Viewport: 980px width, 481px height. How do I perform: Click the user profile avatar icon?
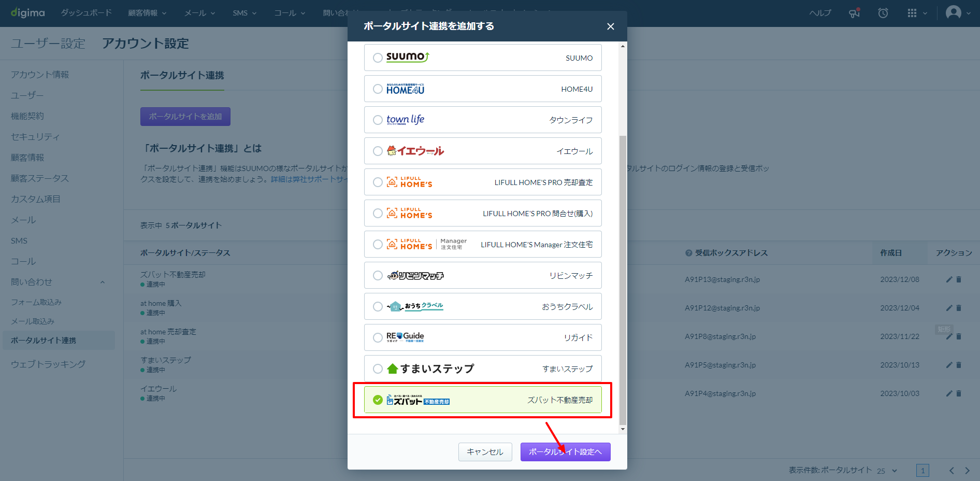click(x=953, y=12)
